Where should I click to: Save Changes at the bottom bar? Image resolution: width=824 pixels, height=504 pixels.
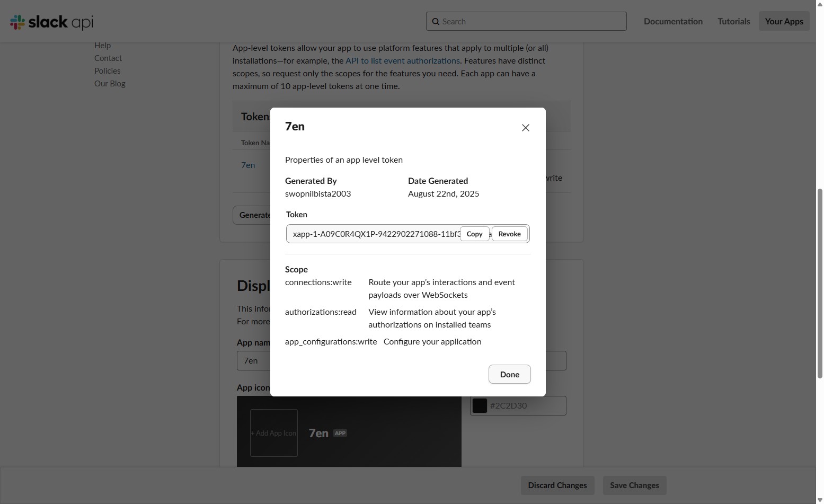tap(634, 485)
